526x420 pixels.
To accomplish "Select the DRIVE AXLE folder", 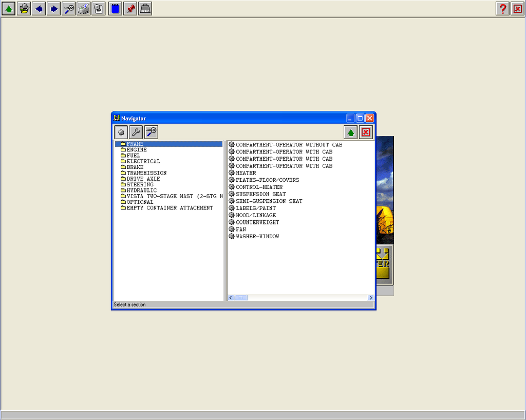I will [x=143, y=179].
